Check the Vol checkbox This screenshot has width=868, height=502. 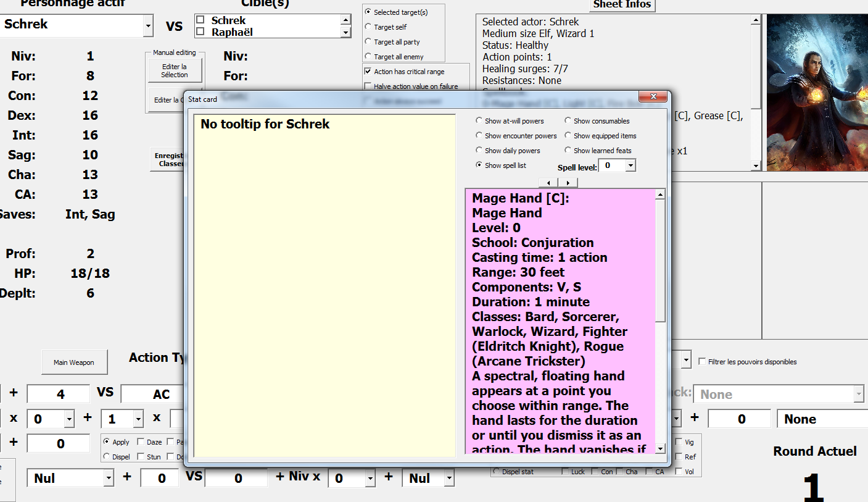tap(679, 472)
